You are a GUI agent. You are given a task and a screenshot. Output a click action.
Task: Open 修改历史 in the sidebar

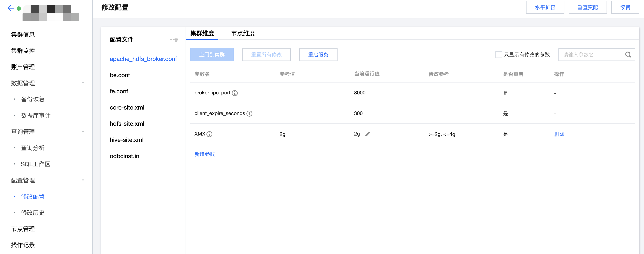(x=33, y=213)
